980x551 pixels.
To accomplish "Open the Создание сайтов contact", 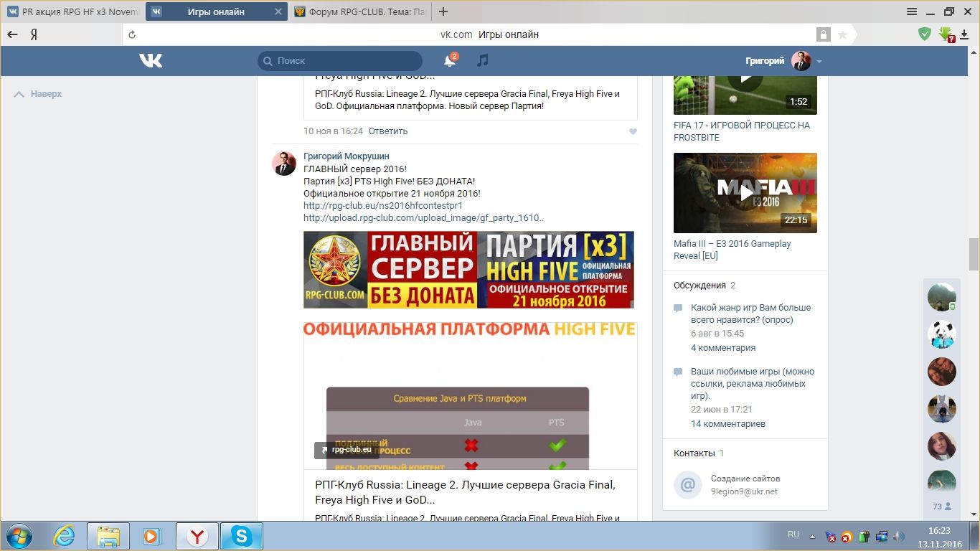I will click(x=745, y=479).
